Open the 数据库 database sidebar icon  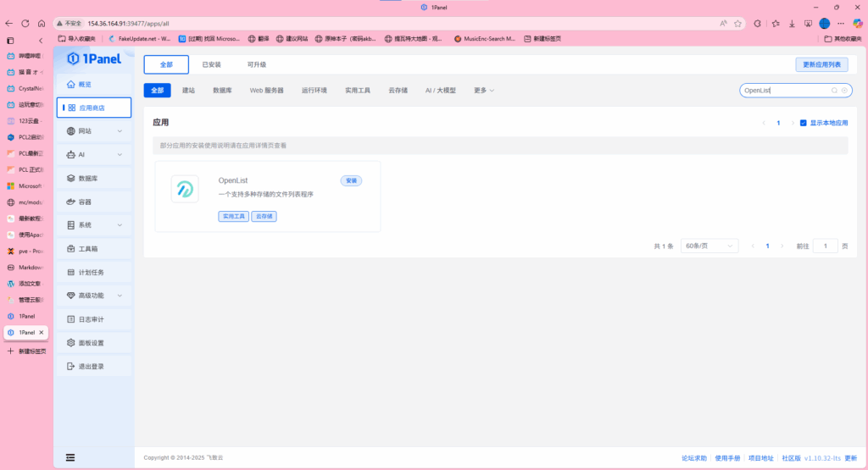click(x=71, y=179)
